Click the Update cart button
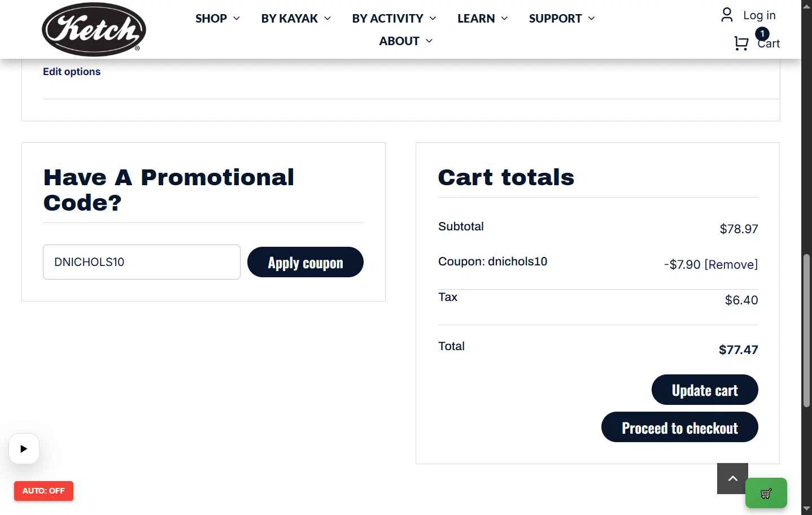The height and width of the screenshot is (515, 812). coord(705,390)
